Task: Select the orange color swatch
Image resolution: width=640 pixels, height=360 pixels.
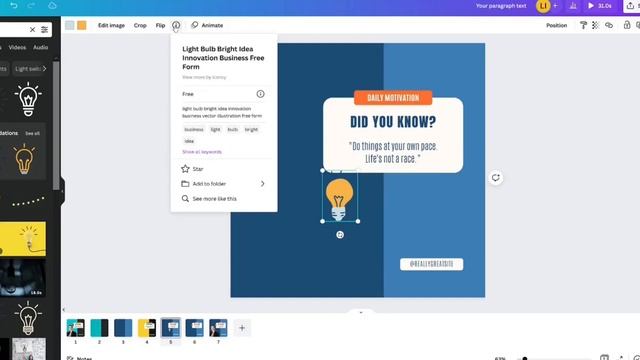Action: point(82,25)
